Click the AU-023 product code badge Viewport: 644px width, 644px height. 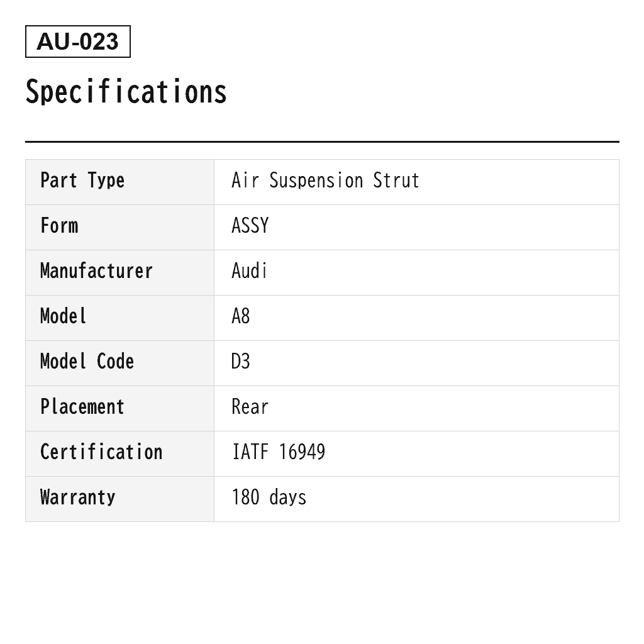point(77,42)
